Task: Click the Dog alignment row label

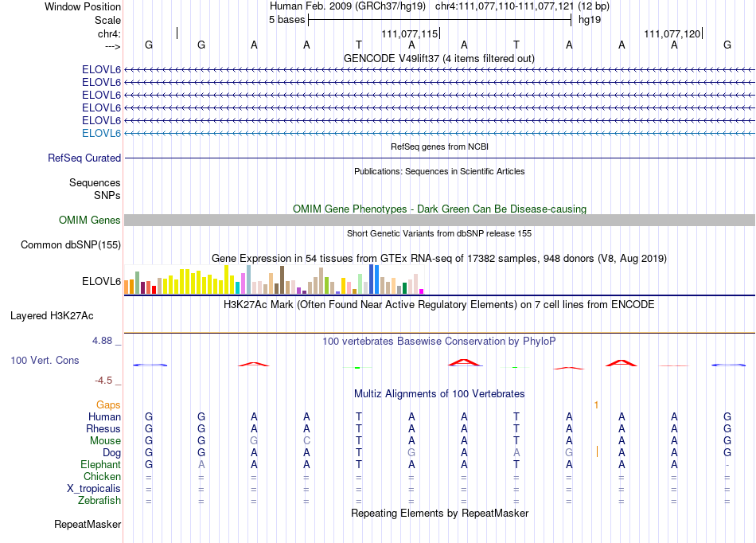Action: pos(112,453)
